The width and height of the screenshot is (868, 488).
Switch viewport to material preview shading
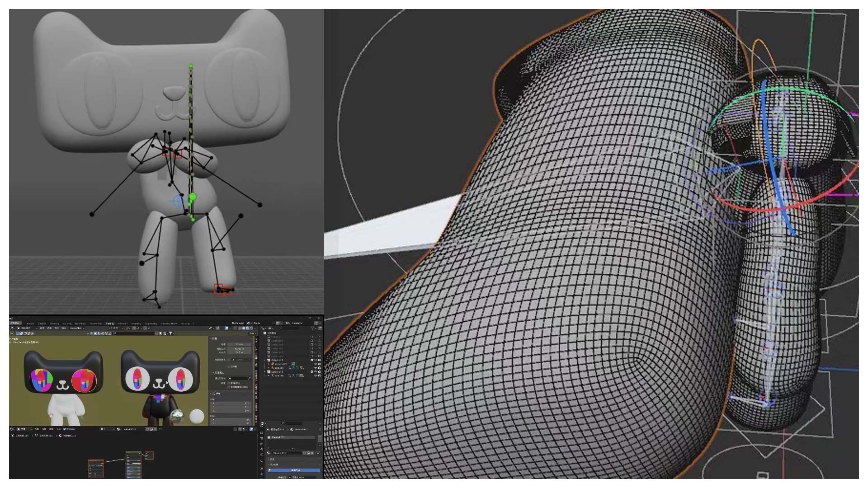click(x=247, y=328)
